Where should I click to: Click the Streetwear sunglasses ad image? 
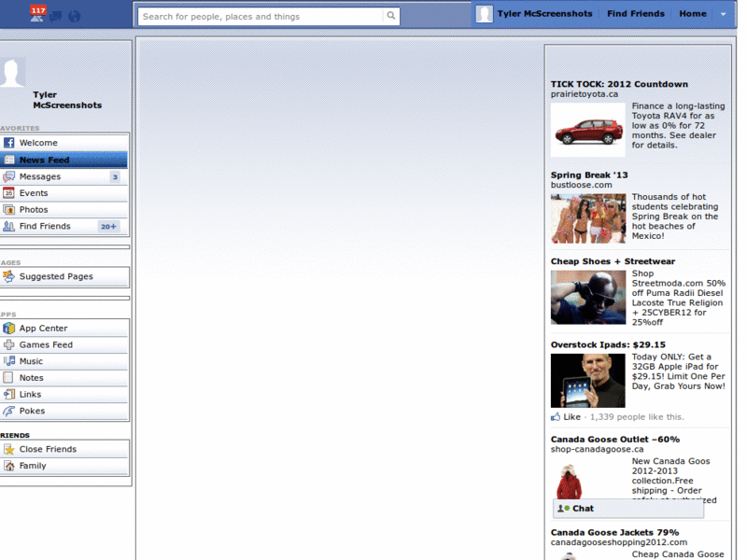tap(588, 298)
